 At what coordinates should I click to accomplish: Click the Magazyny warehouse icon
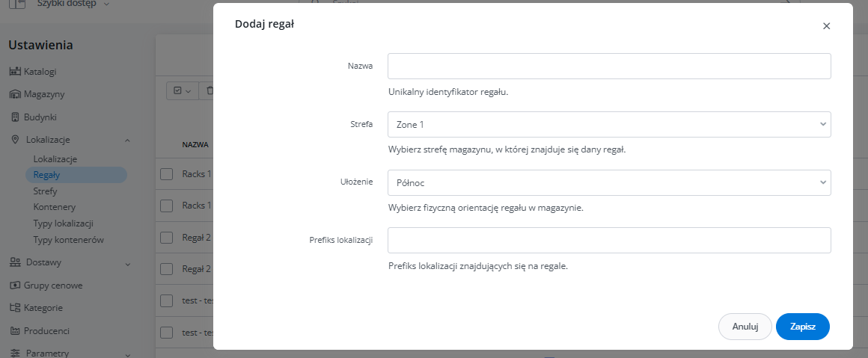(15, 95)
